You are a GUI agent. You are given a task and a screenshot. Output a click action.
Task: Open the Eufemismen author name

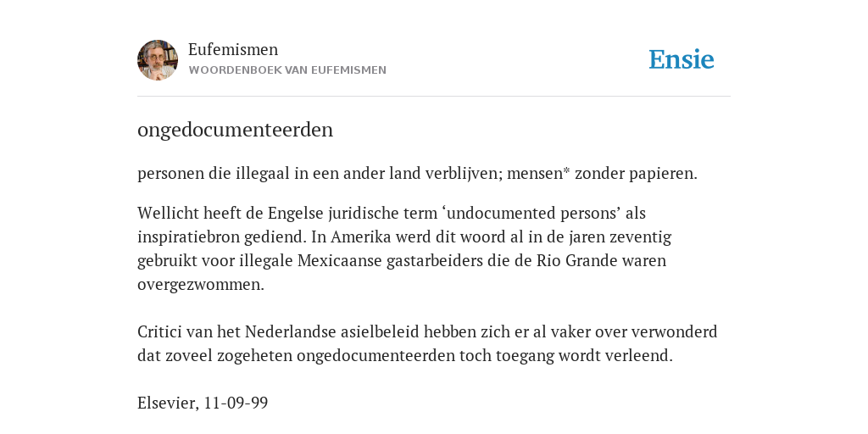pyautogui.click(x=233, y=49)
